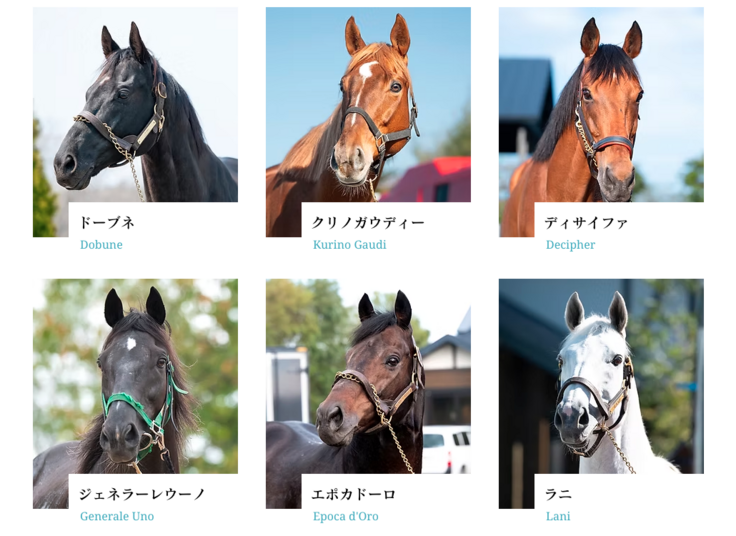Click the Kurino Gaudi English name link
This screenshot has width=736, height=536.
pos(350,245)
